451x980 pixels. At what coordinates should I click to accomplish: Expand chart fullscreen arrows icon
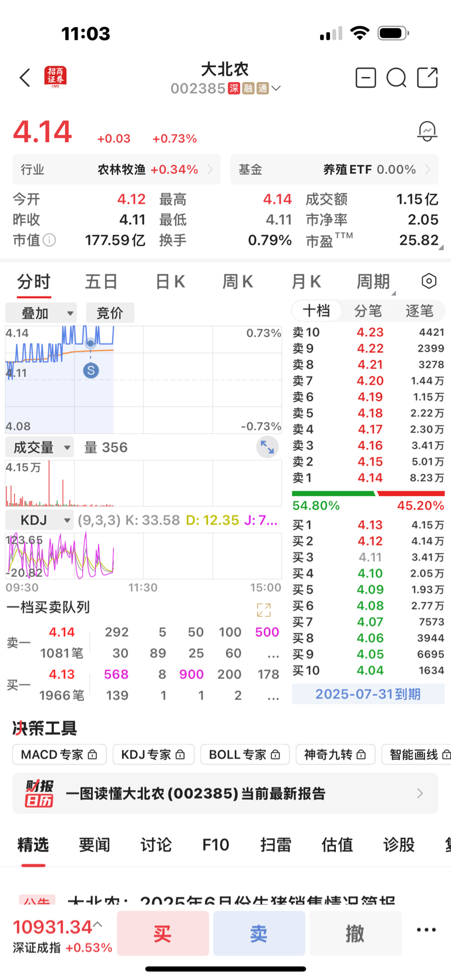pyautogui.click(x=267, y=447)
